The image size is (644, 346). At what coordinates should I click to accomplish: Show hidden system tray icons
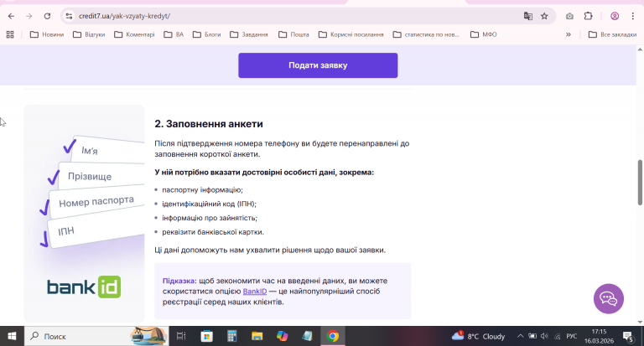(520, 336)
